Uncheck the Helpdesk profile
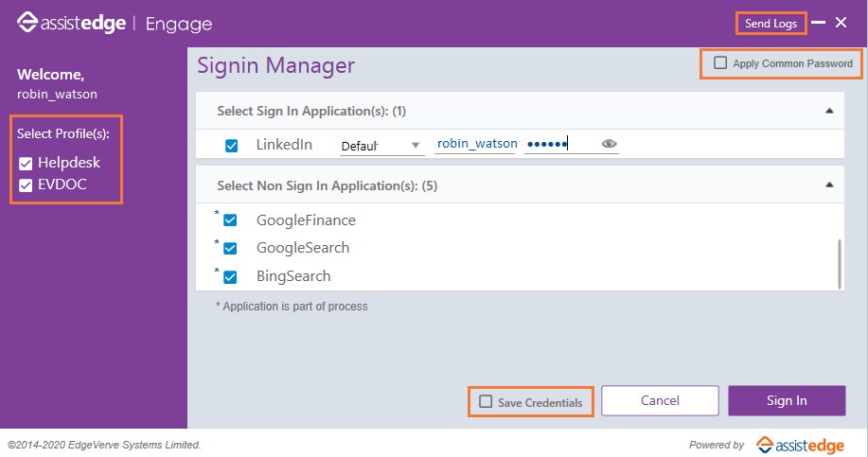Screen dimensions: 868x457 [x=27, y=164]
